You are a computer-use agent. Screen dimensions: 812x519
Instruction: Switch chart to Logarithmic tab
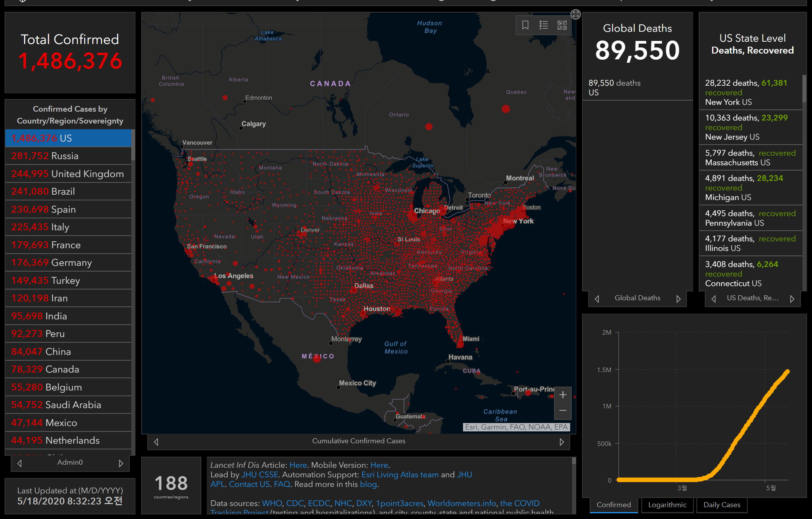[667, 505]
